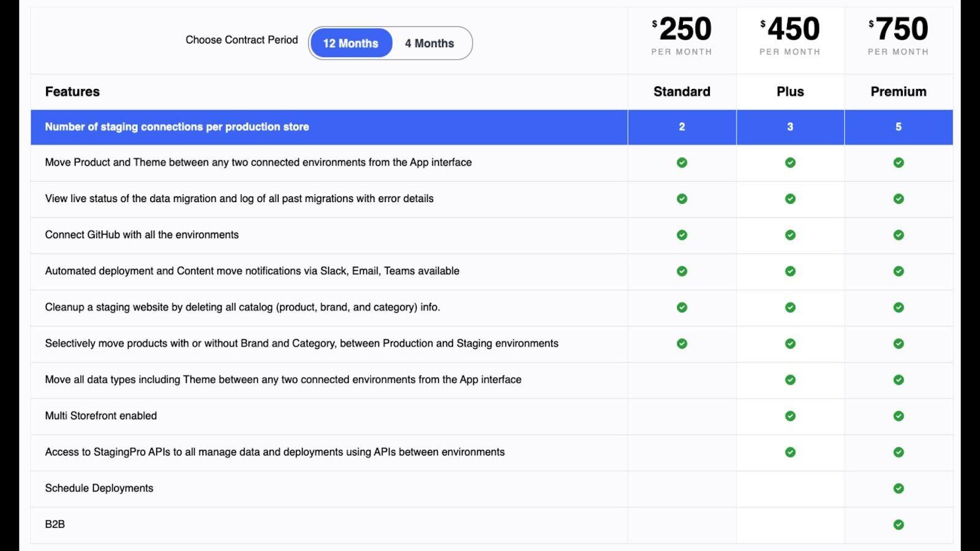Click the Multi Storefront enabled feature text
980x551 pixels.
pos(101,416)
